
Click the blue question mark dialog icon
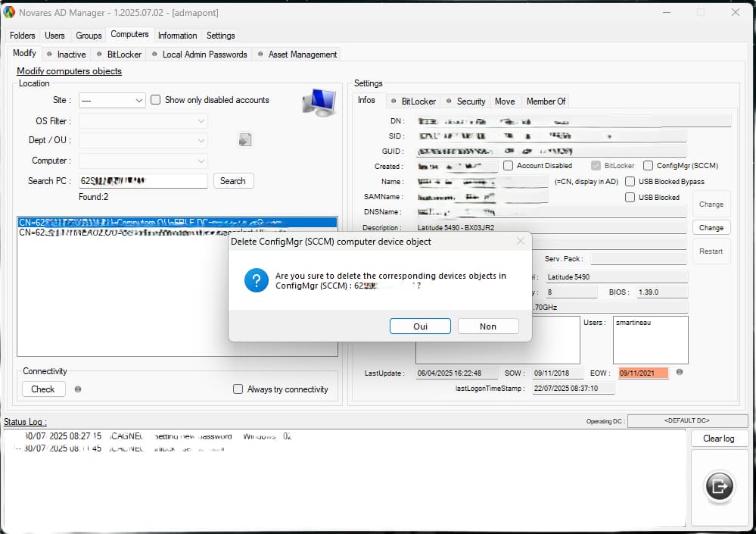[x=256, y=281]
